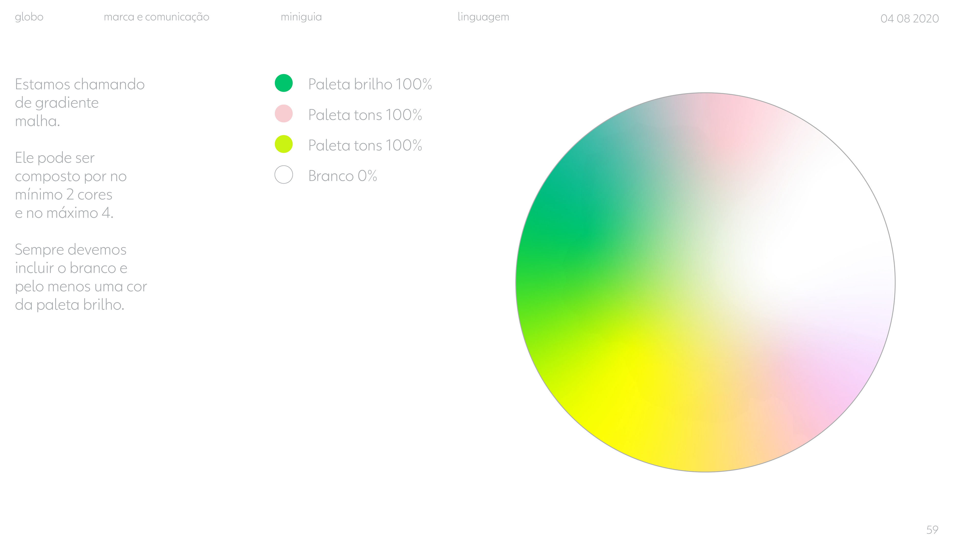Click 'marca e comunicação' in header
980x551 pixels.
point(156,17)
